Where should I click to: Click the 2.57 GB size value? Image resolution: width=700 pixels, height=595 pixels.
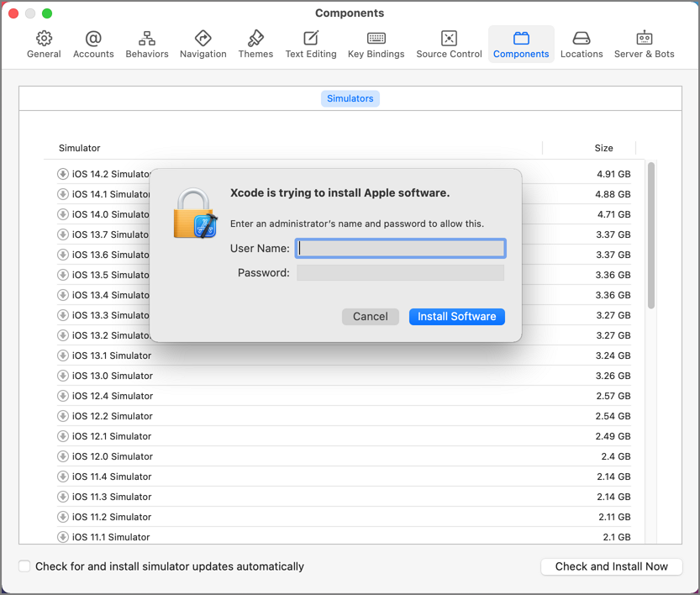(613, 396)
